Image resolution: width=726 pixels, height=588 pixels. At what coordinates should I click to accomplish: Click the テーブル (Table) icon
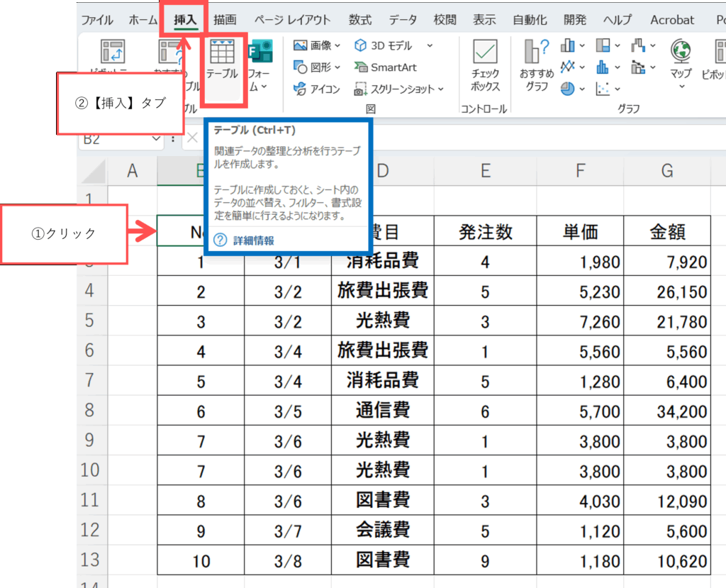(x=221, y=60)
